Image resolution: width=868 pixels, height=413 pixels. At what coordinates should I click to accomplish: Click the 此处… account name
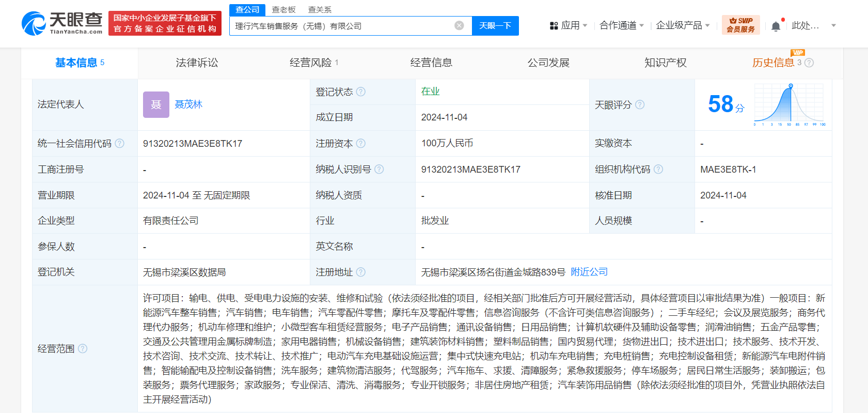805,25
